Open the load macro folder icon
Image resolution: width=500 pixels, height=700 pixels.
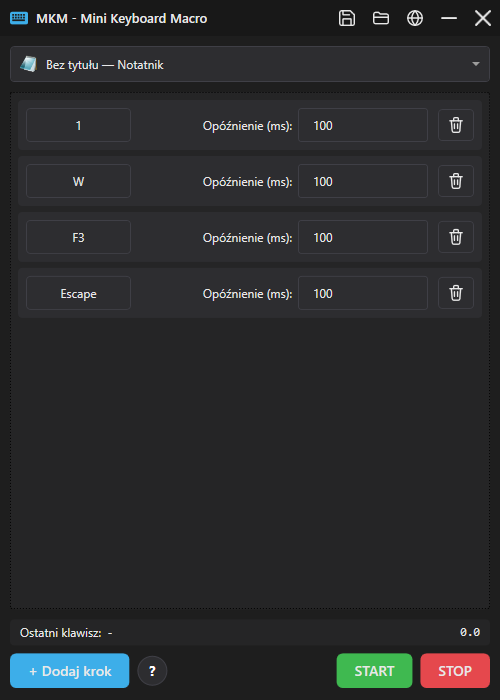[381, 18]
